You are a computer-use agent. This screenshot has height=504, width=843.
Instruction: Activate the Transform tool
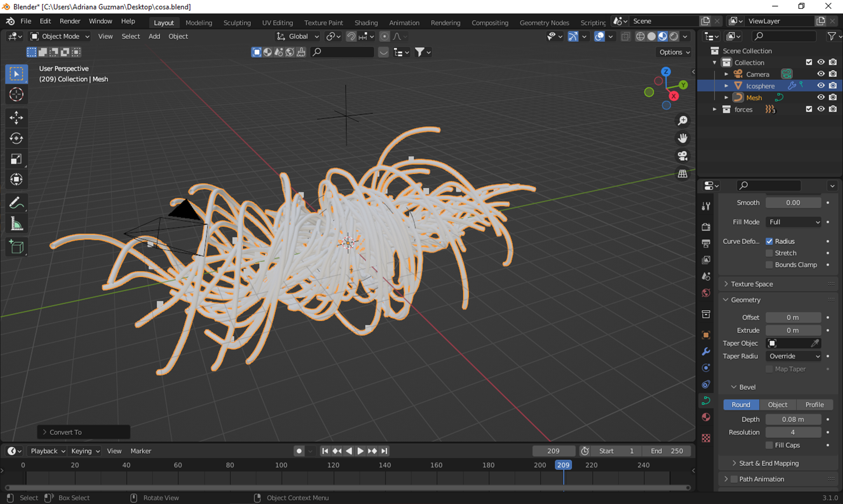(x=16, y=179)
